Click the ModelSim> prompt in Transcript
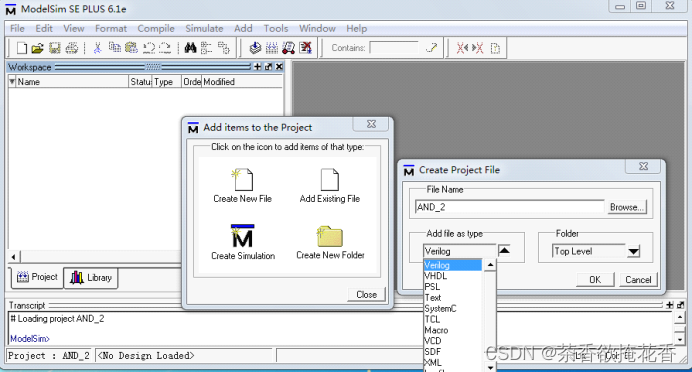This screenshot has height=372, width=692. [x=30, y=338]
